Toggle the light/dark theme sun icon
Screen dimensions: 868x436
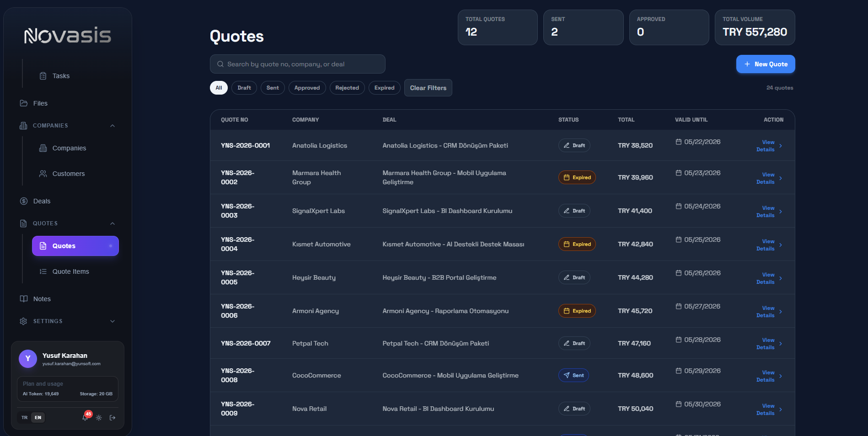(x=99, y=418)
